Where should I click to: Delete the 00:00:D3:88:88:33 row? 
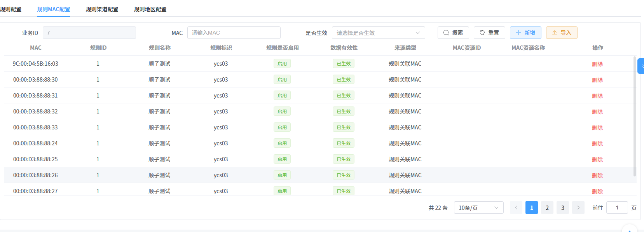pos(597,128)
